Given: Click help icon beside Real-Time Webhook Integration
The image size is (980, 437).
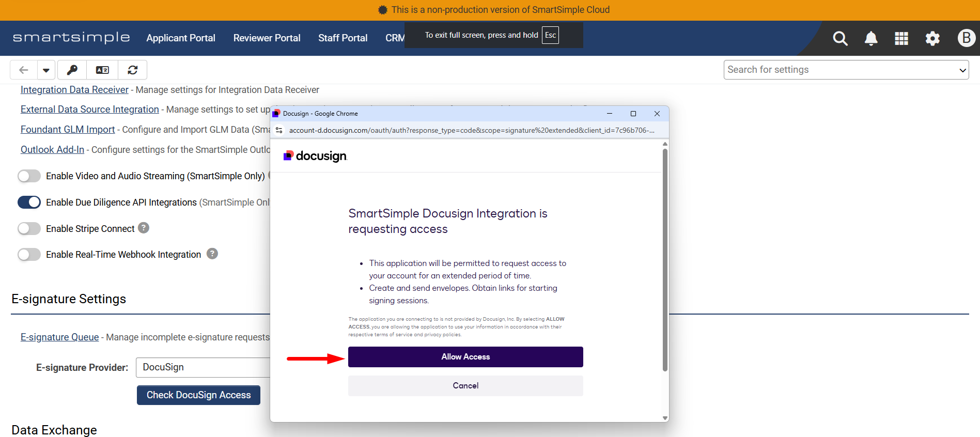Looking at the screenshot, I should pos(212,254).
